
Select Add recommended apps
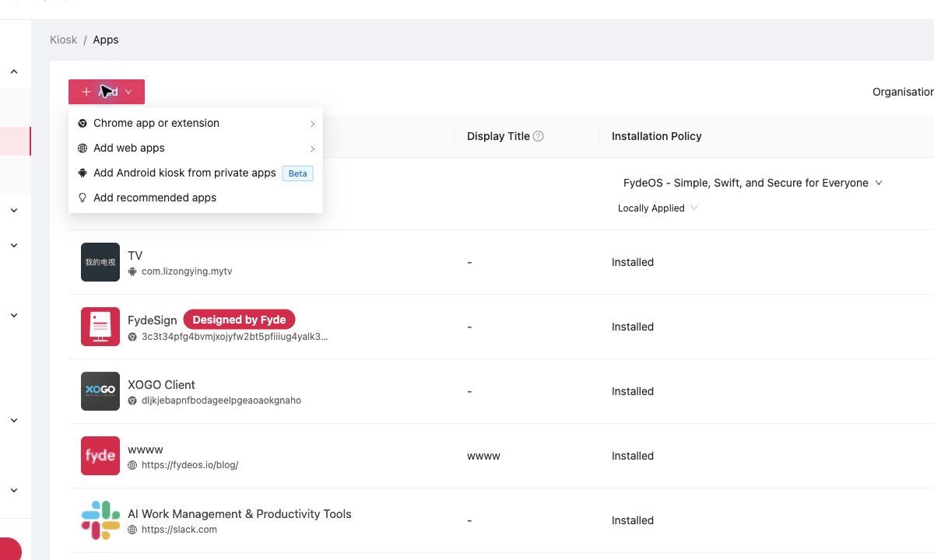pos(195,198)
